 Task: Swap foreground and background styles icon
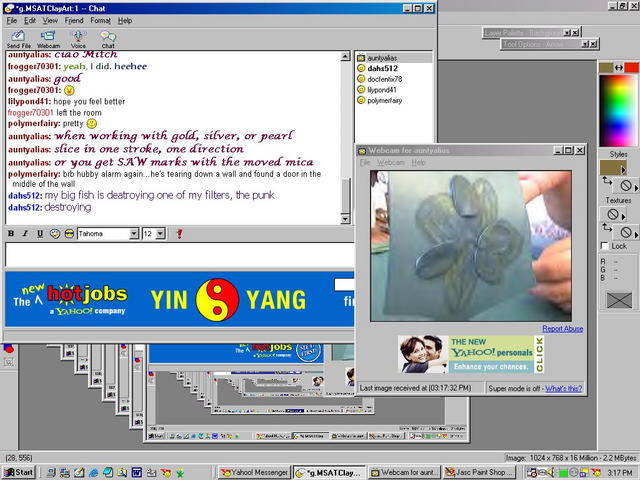point(607,181)
